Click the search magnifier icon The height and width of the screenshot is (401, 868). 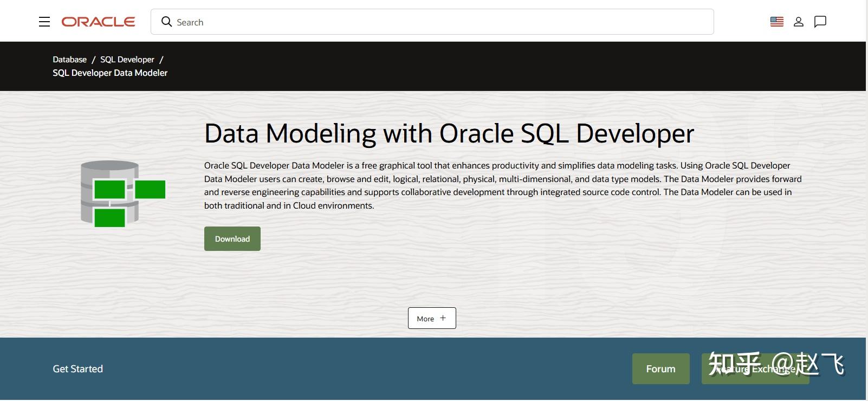pos(166,22)
